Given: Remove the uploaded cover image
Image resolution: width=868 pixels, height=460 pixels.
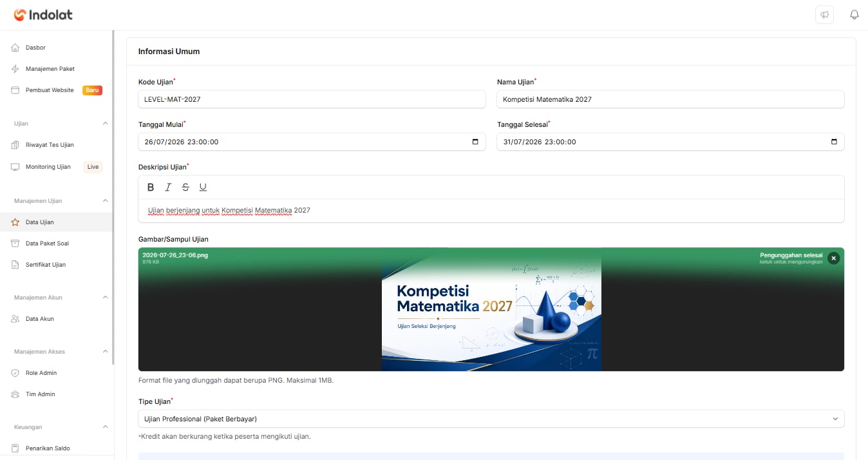Looking at the screenshot, I should [x=833, y=258].
